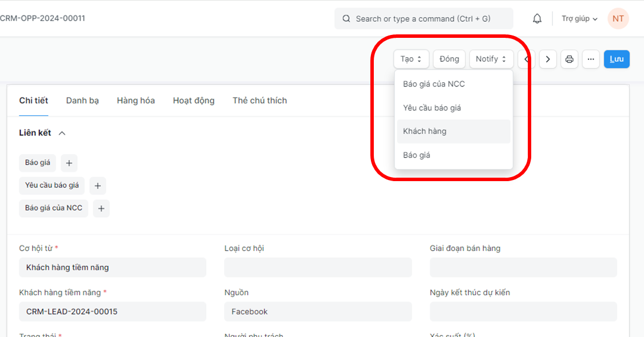Switch to the Hàng hóa tab
644x337 pixels.
point(136,100)
